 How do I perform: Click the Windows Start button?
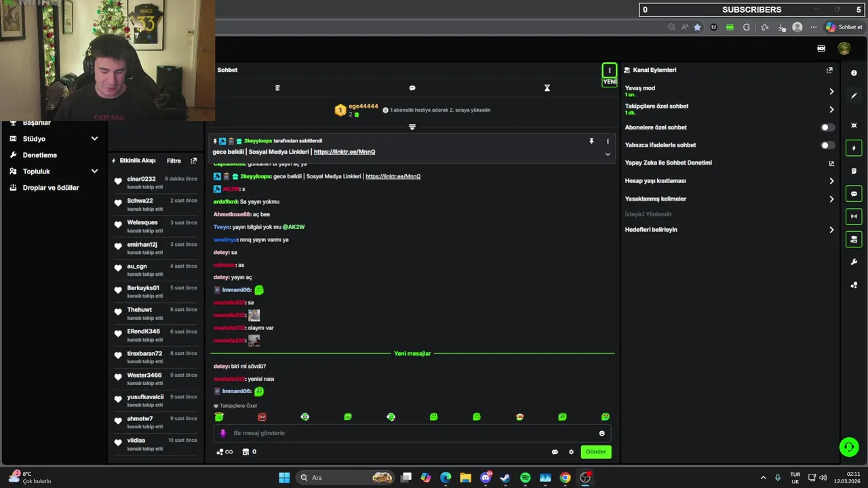point(284,478)
